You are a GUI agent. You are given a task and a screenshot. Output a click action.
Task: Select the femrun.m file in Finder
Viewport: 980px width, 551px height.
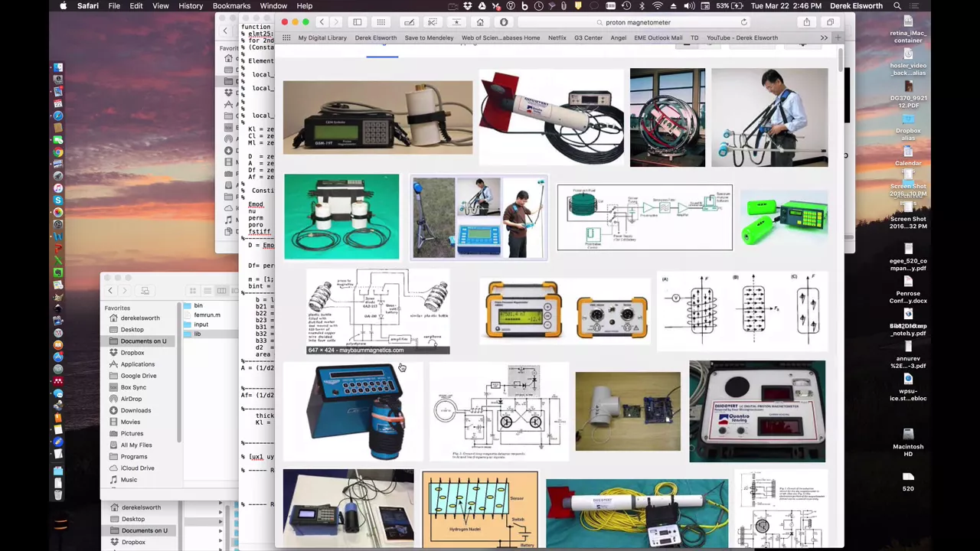(207, 315)
